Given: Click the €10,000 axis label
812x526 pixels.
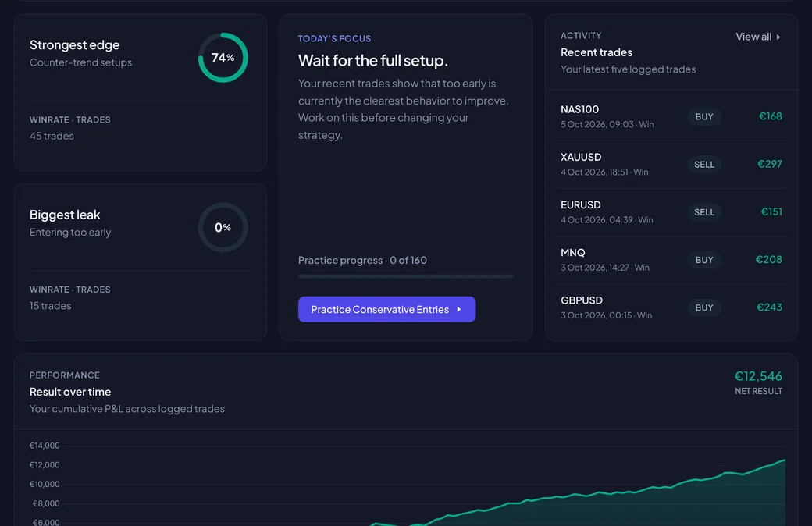Looking at the screenshot, I should coord(45,485).
